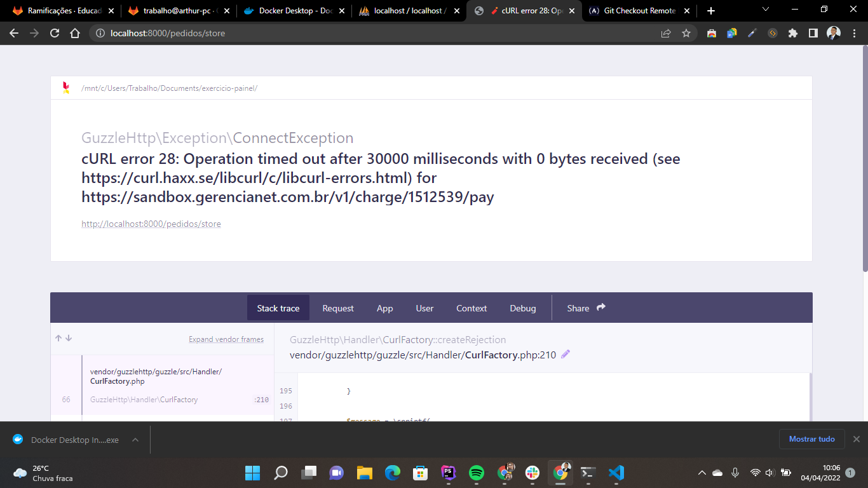Open the notification center badge
The height and width of the screenshot is (488, 868).
click(850, 473)
